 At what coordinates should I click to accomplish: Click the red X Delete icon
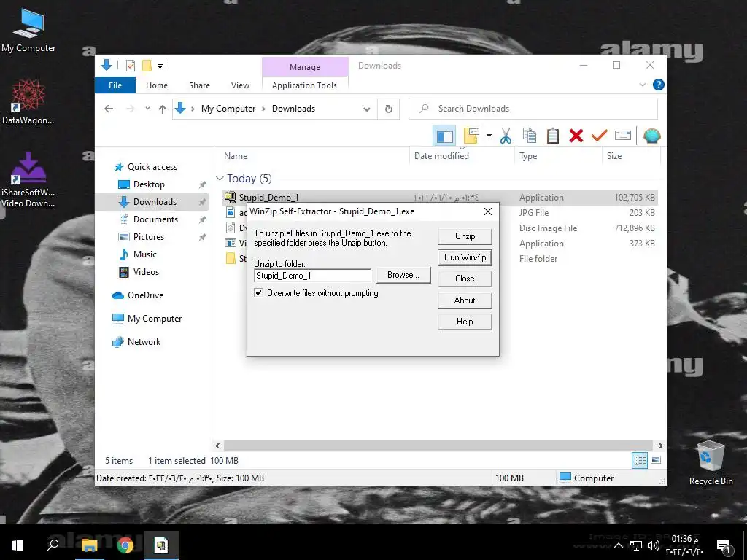(576, 136)
